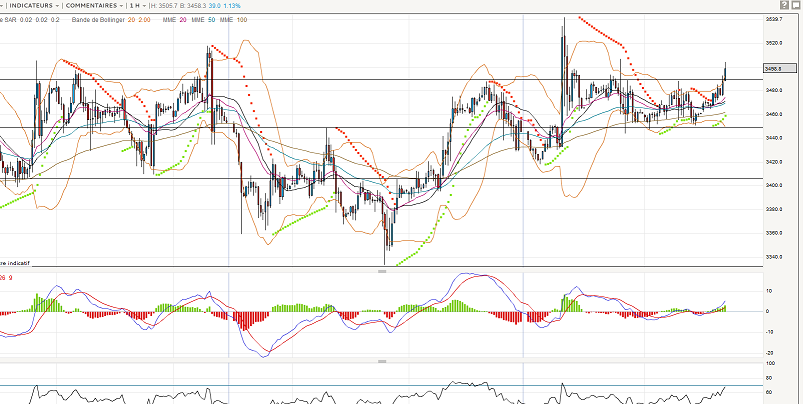Screen dimensions: 807x404
Task: Grab the divider handle below the MACD panel
Action: (381, 361)
